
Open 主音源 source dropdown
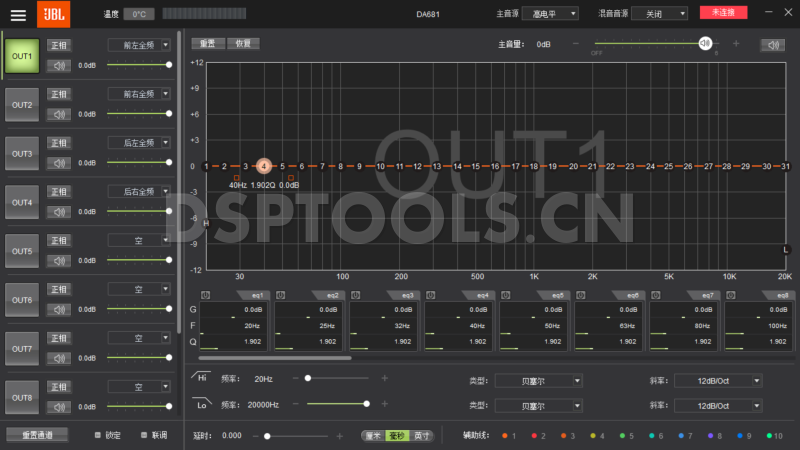tap(550, 14)
